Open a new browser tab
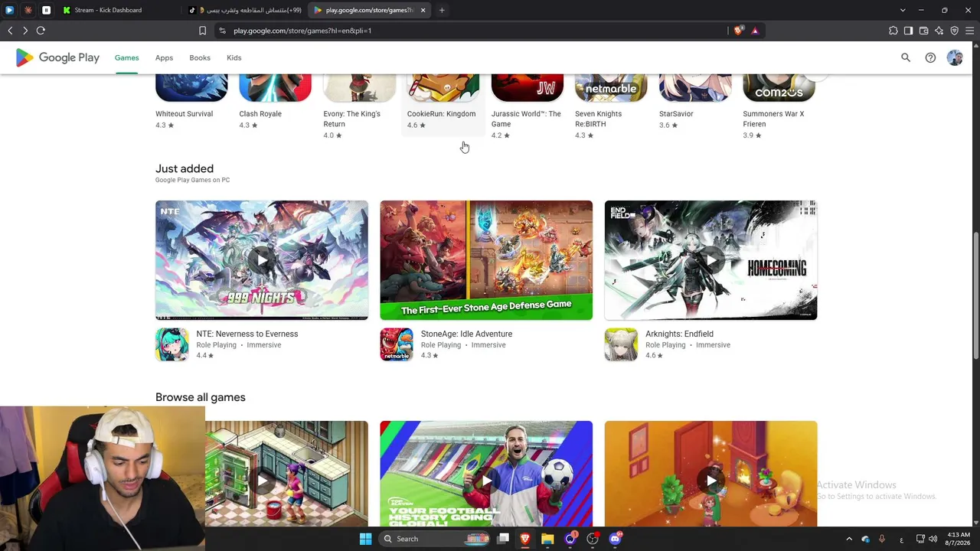The image size is (980, 551). click(x=442, y=10)
